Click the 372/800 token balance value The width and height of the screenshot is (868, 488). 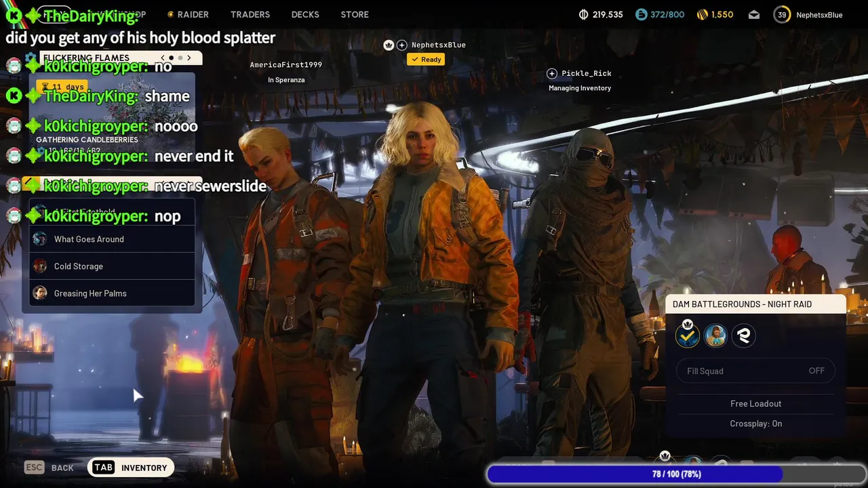point(667,14)
